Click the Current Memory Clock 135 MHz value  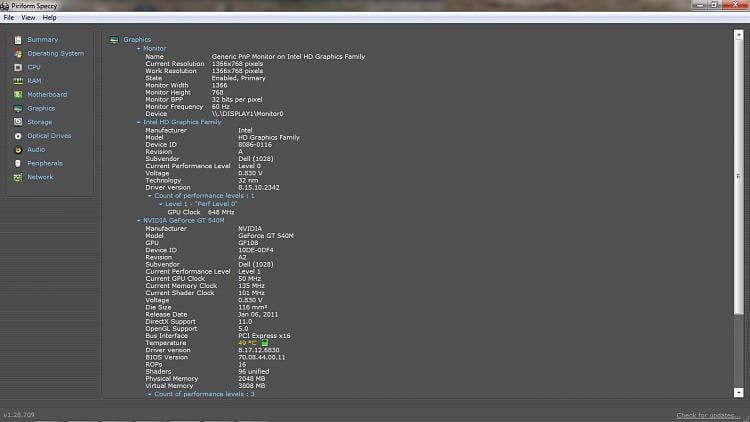pyautogui.click(x=251, y=286)
